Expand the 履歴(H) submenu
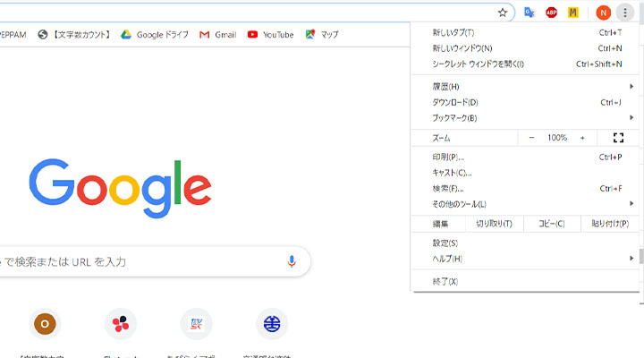This screenshot has height=358, width=644. pos(525,86)
